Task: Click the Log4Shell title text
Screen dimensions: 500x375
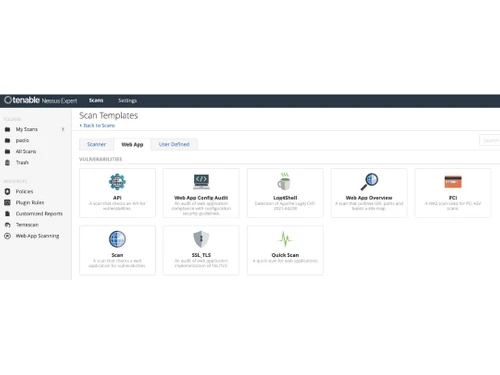Action: coord(285,198)
